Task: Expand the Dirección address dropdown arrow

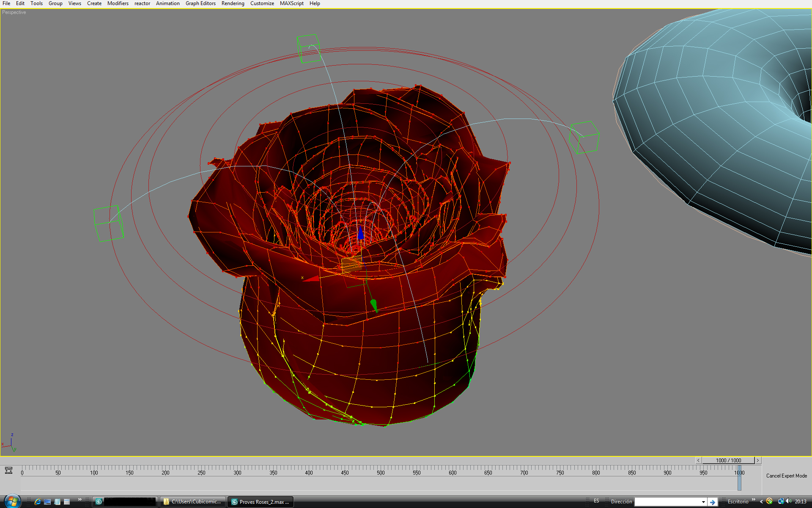Action: (703, 502)
